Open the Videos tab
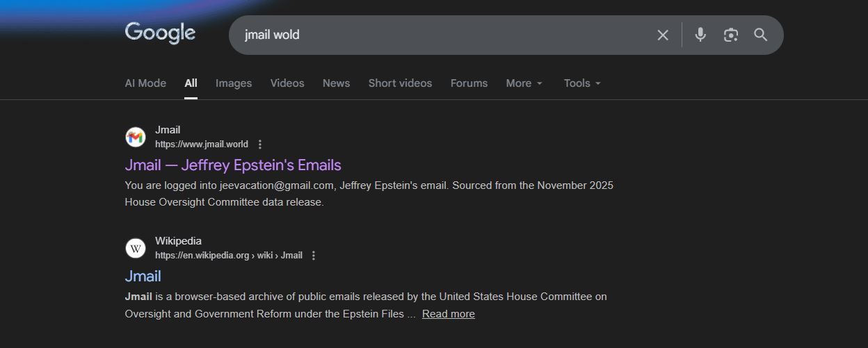The width and height of the screenshot is (868, 348). (287, 83)
